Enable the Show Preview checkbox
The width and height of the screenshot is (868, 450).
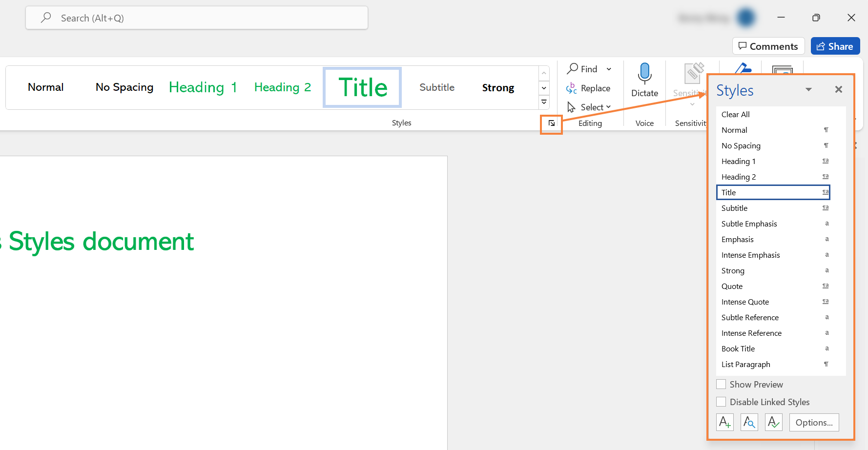point(721,384)
